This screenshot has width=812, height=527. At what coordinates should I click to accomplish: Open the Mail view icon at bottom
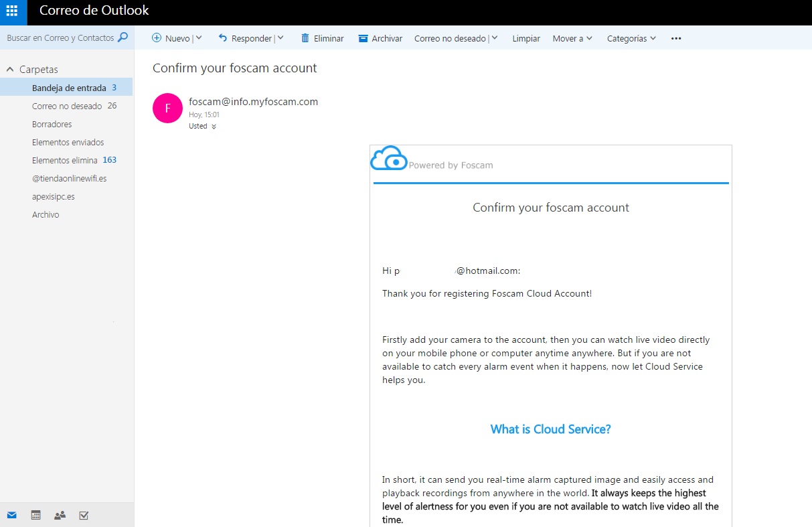[11, 515]
